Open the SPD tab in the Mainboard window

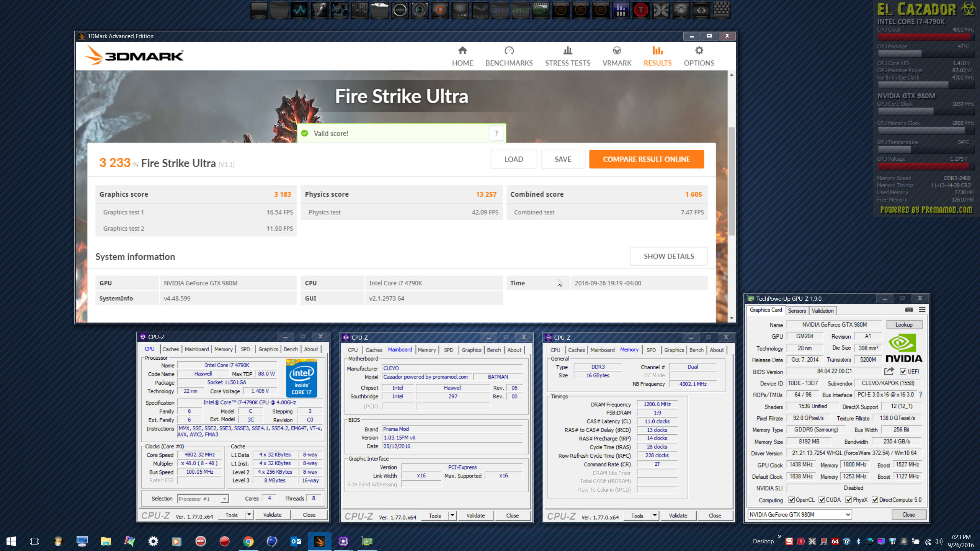click(449, 350)
